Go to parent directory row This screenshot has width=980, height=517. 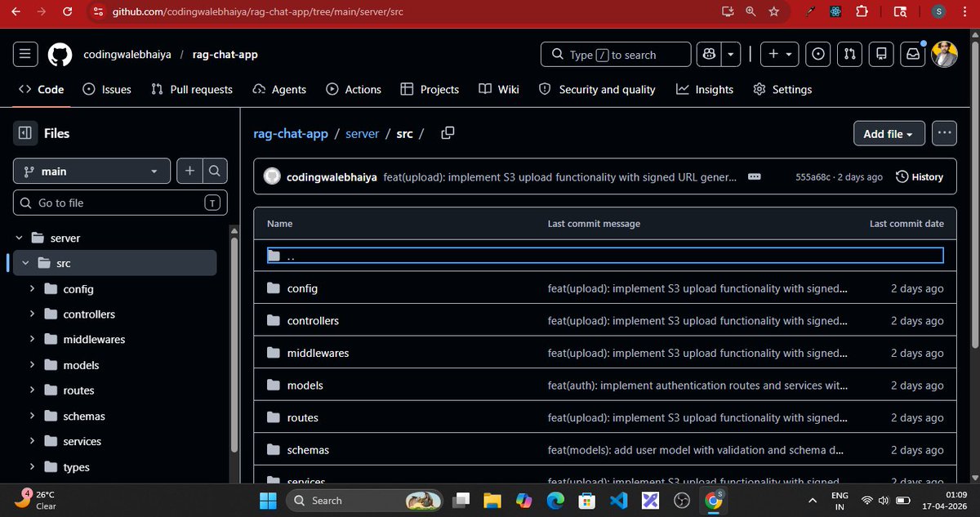coord(605,256)
